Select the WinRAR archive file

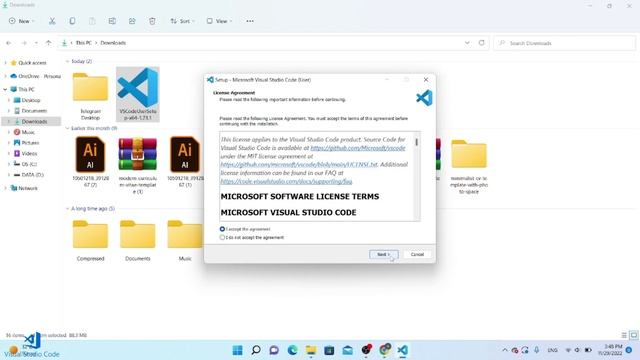(138, 165)
